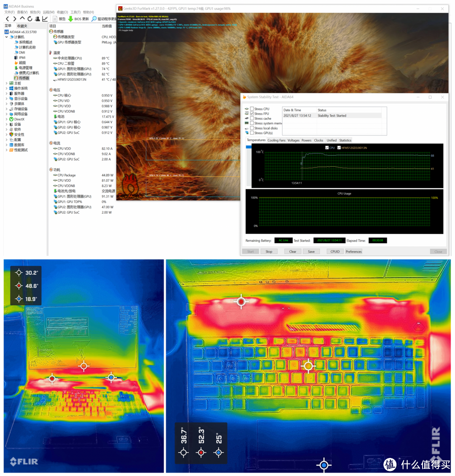Uncheck the CPU graph legend checkbox
The height and width of the screenshot is (476, 455).
click(x=327, y=148)
